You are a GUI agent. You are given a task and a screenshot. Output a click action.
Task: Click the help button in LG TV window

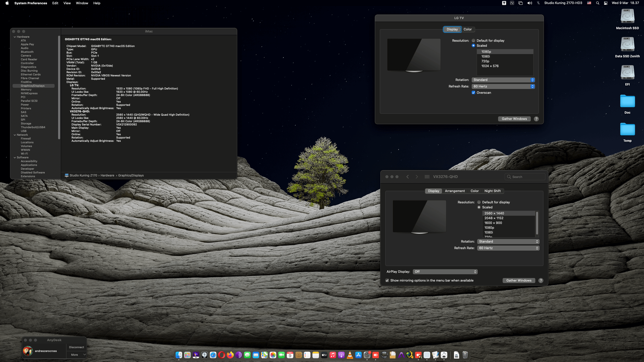tap(536, 119)
